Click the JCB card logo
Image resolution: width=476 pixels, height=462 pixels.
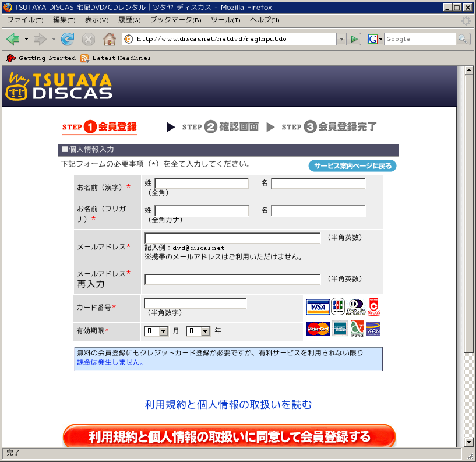tap(338, 306)
